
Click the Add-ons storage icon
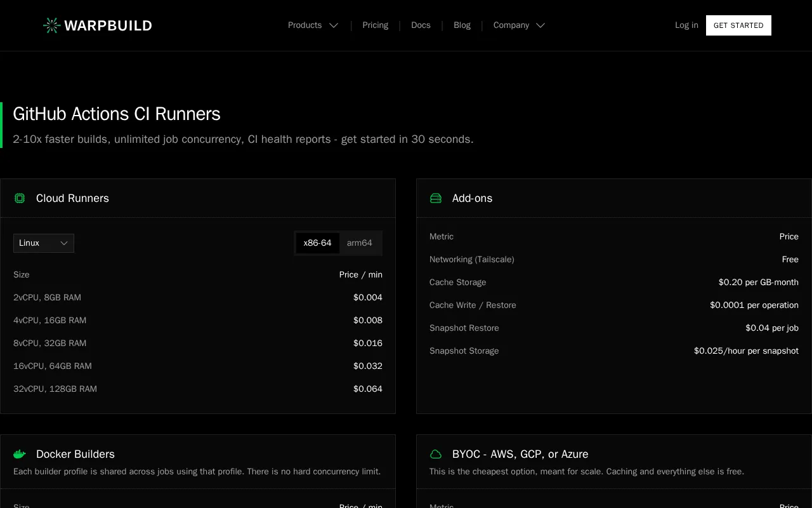[x=436, y=198]
